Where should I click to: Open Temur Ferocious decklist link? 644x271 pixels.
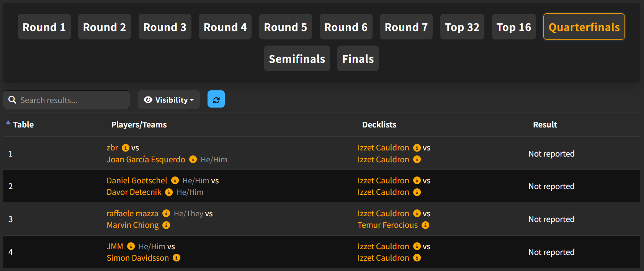[x=387, y=225]
